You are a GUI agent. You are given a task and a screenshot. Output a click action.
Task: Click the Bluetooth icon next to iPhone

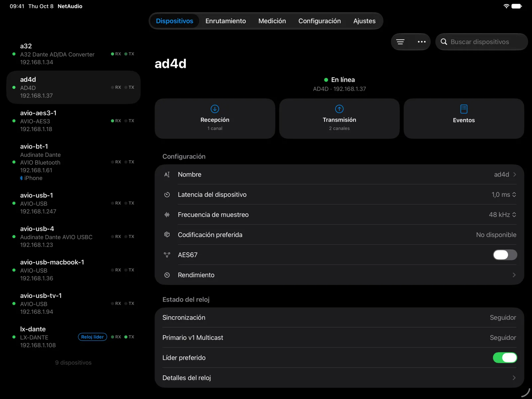(x=21, y=178)
